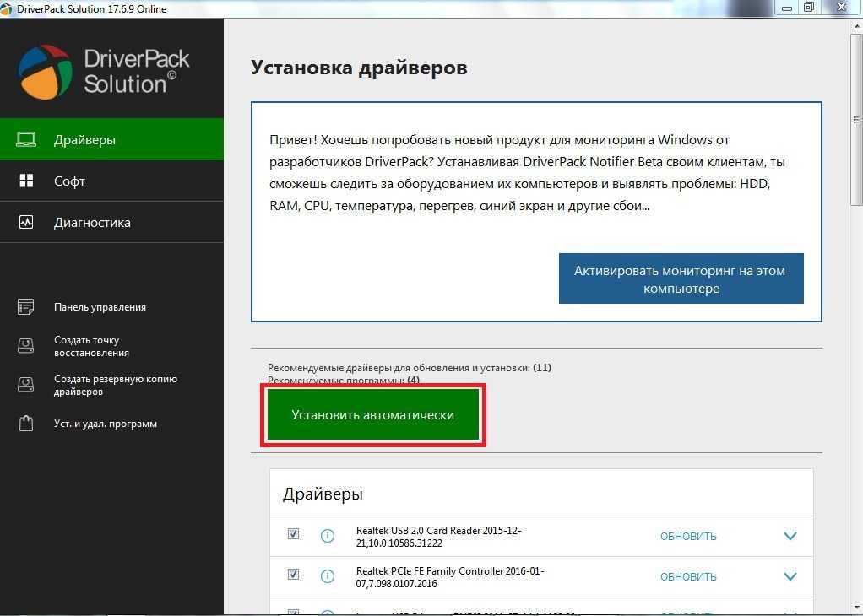This screenshot has height=616, width=863.
Task: Click the shopping bag icon for Уст. и удал. программ
Action: 26,424
